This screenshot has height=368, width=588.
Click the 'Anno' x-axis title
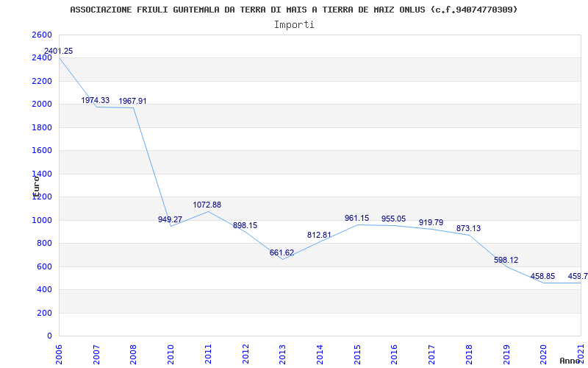point(570,361)
